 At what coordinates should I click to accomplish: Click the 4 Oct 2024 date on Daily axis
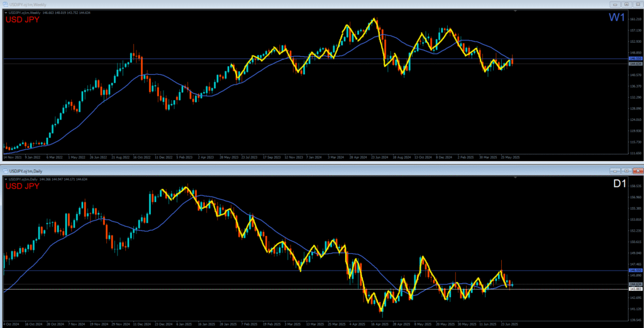pos(10,324)
